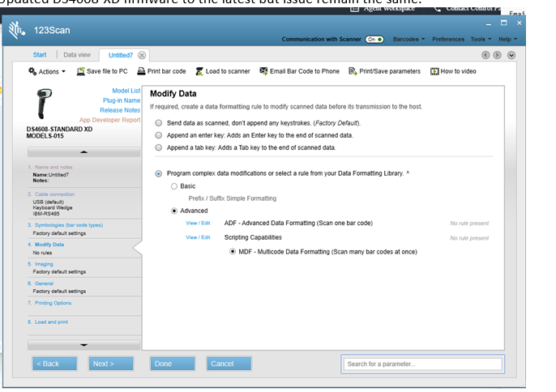Click the IBM-RS485 cable entry
This screenshot has width=556, height=392.
(46, 214)
